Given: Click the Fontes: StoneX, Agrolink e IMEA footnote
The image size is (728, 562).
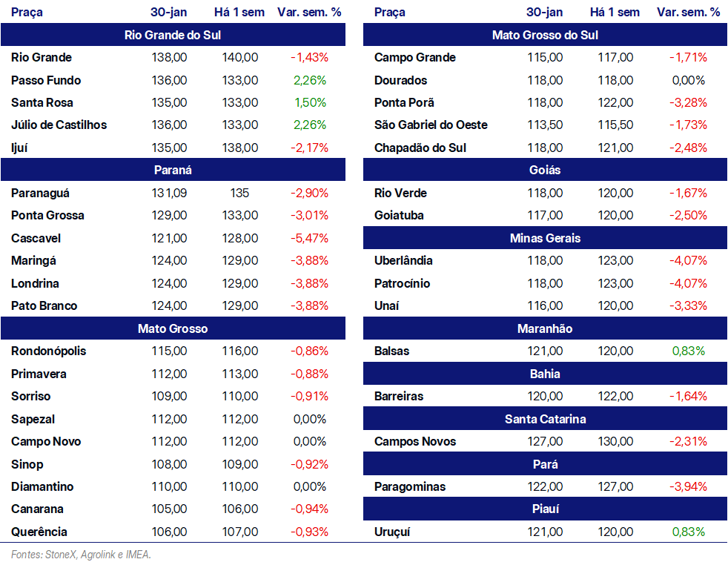Looking at the screenshot, I should [82, 554].
